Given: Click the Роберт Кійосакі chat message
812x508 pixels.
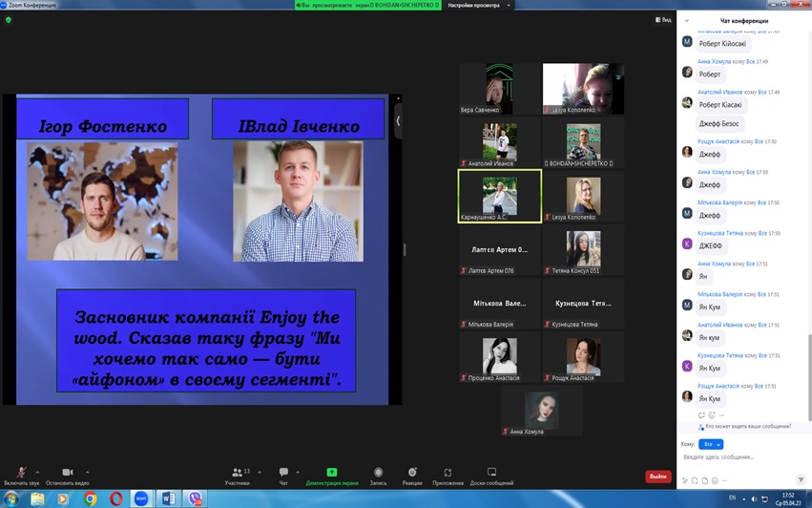Looking at the screenshot, I should [722, 44].
